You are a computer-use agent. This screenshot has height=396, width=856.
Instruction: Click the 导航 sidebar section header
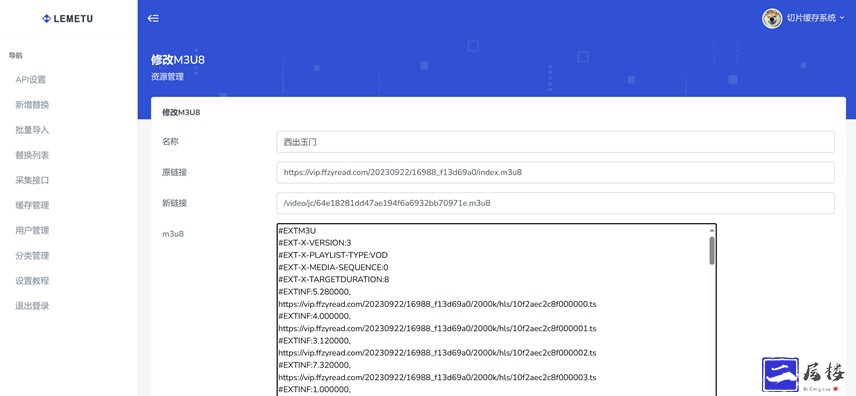[x=15, y=55]
